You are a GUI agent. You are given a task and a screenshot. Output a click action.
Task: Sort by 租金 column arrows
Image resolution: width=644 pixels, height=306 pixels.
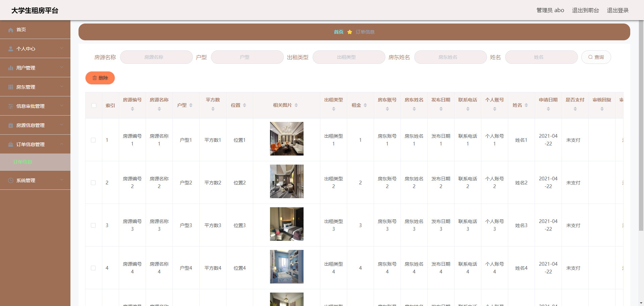pyautogui.click(x=365, y=105)
